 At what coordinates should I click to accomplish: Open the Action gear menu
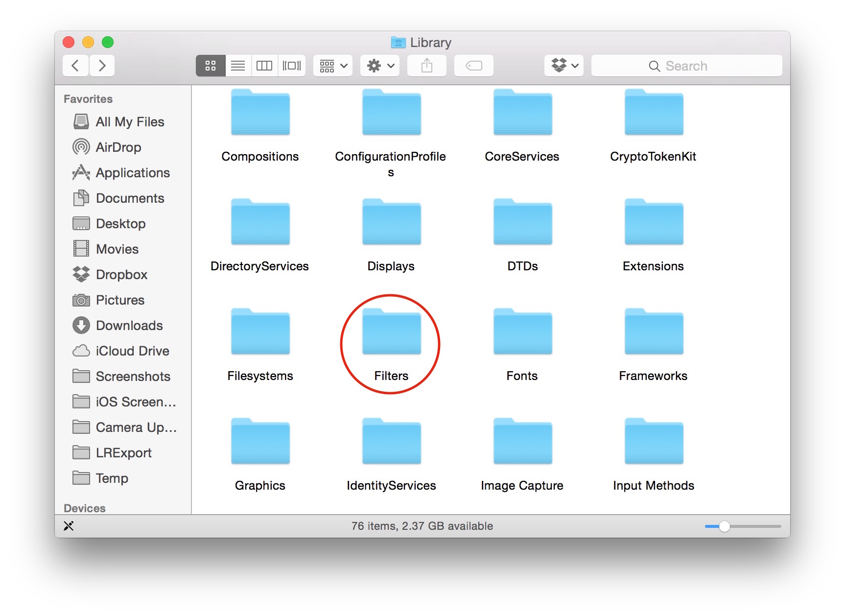coord(380,66)
